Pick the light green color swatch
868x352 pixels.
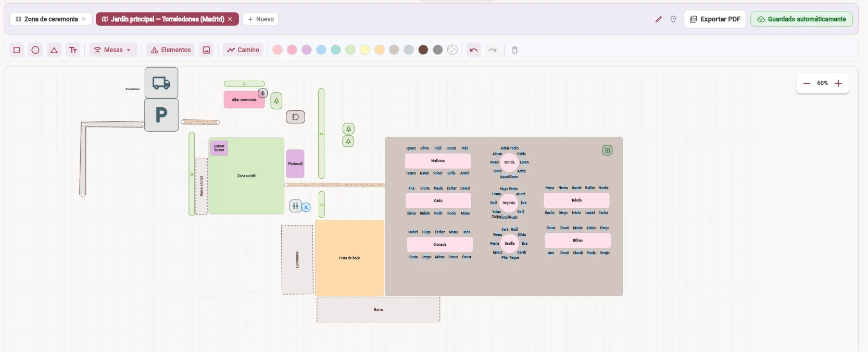pos(350,50)
